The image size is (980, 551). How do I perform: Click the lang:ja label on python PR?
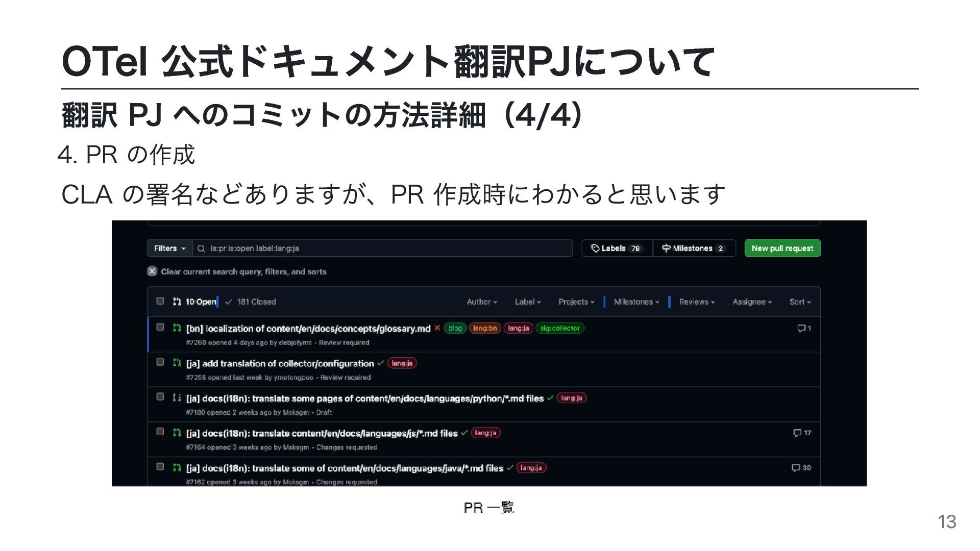[572, 398]
